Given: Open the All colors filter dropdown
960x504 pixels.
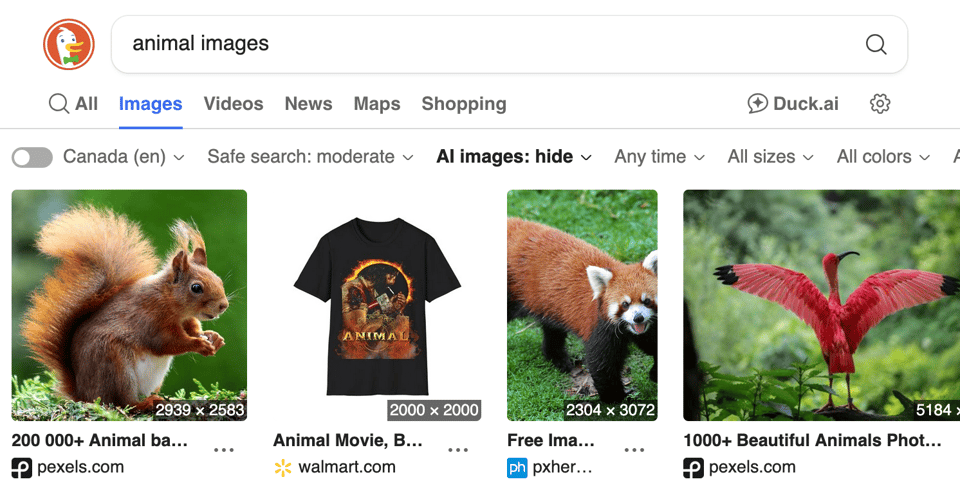Looking at the screenshot, I should tap(883, 157).
